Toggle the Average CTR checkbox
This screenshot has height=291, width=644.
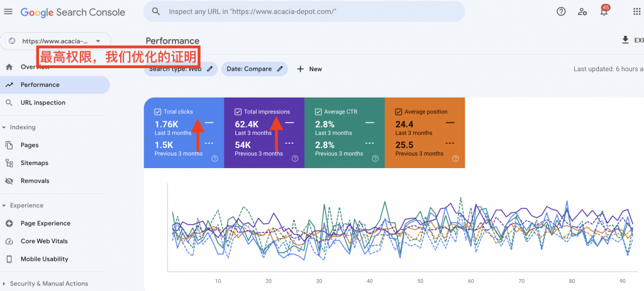[318, 111]
